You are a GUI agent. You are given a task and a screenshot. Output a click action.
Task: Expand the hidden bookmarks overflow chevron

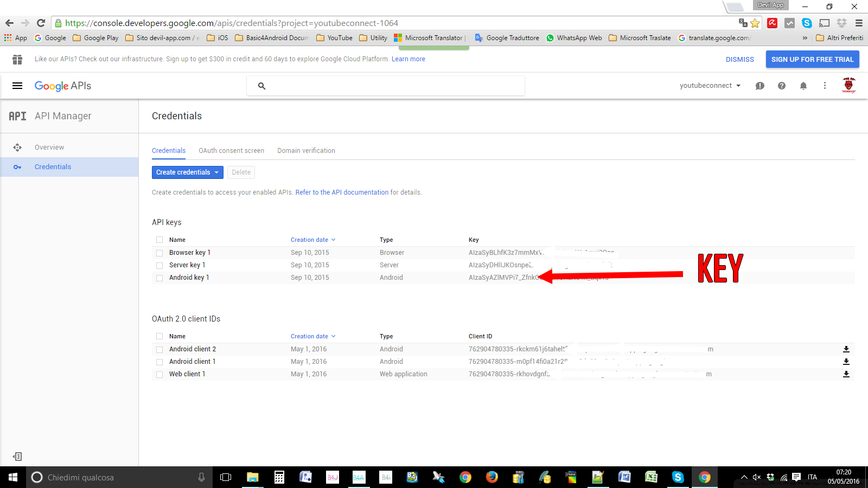pyautogui.click(x=805, y=38)
